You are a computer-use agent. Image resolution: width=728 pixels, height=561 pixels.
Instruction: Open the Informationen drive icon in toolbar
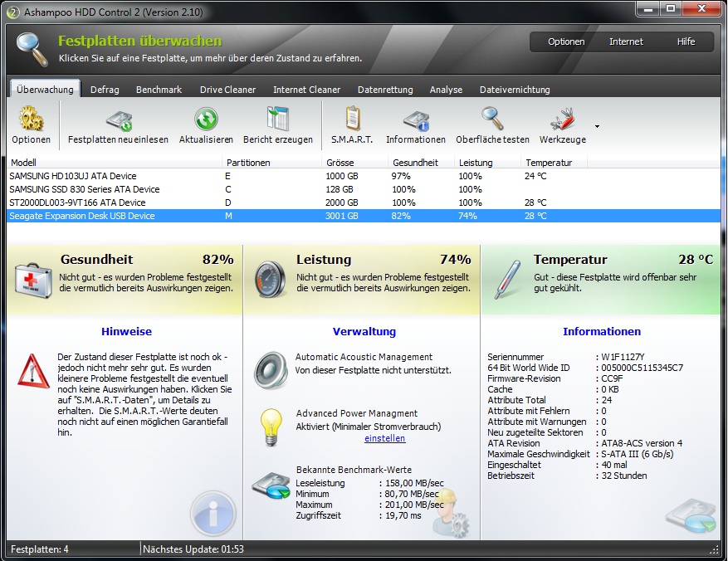[x=416, y=121]
